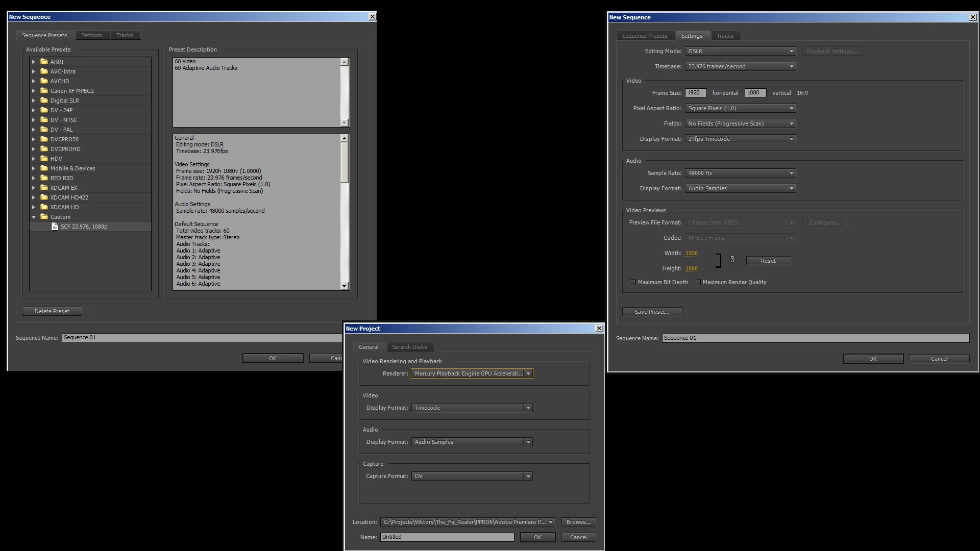The width and height of the screenshot is (980, 551).
Task: Enable the Maximum Render Quality checkbox
Action: tap(698, 282)
